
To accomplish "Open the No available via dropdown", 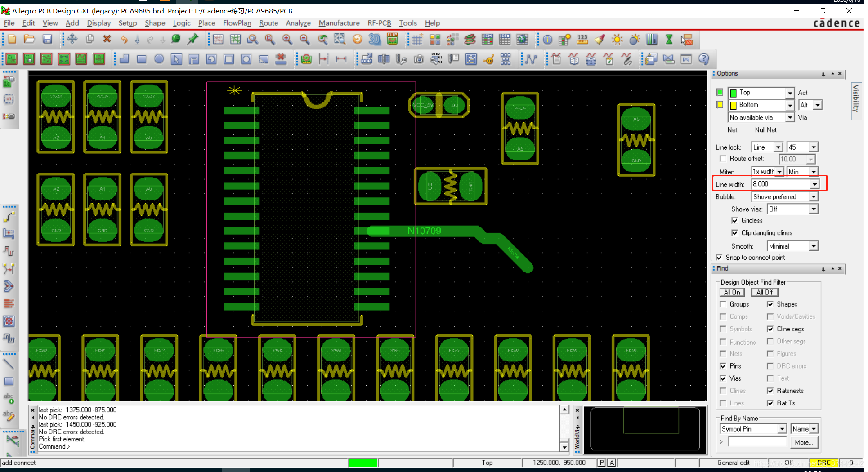I will coord(790,117).
